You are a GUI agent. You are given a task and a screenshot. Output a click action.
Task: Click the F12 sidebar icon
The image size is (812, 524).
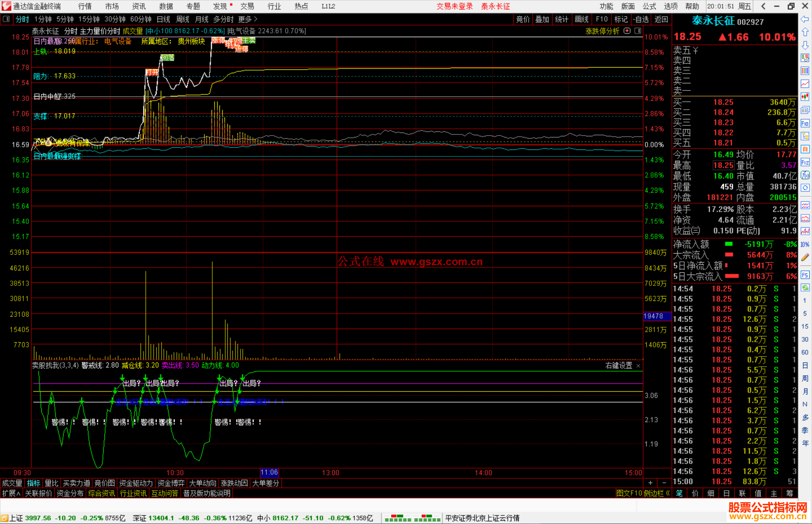point(805,162)
